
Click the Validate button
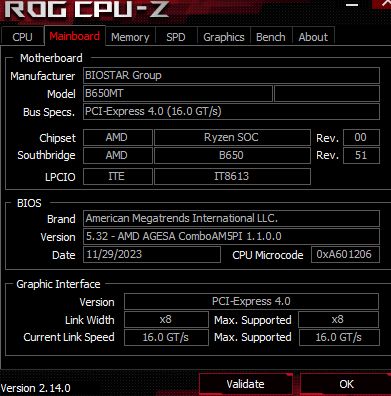coord(246,384)
